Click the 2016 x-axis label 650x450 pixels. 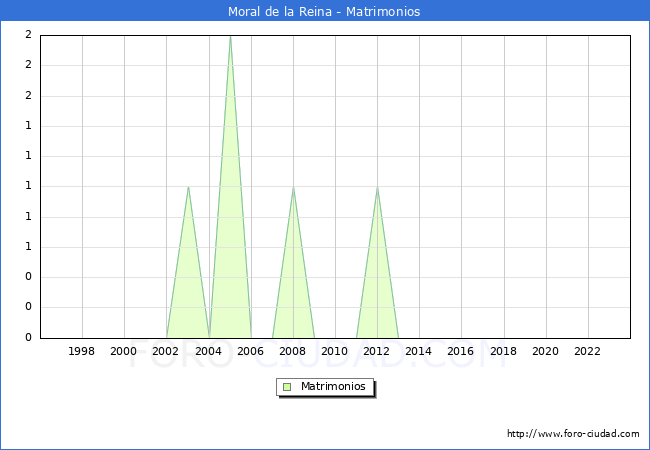(461, 351)
